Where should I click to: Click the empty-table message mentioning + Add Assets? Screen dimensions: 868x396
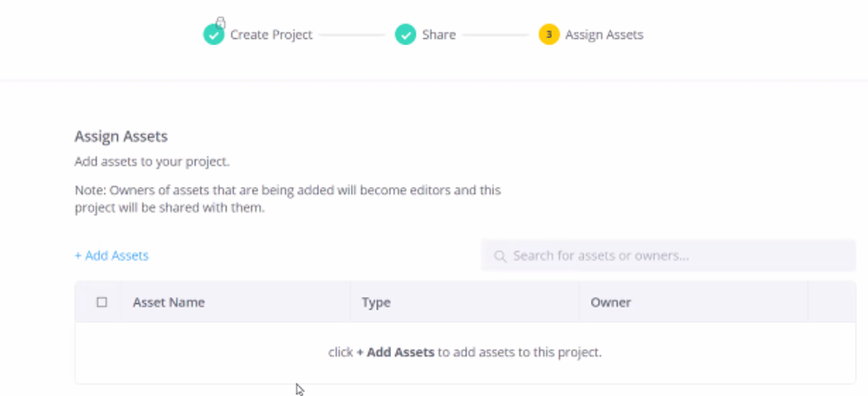point(465,353)
